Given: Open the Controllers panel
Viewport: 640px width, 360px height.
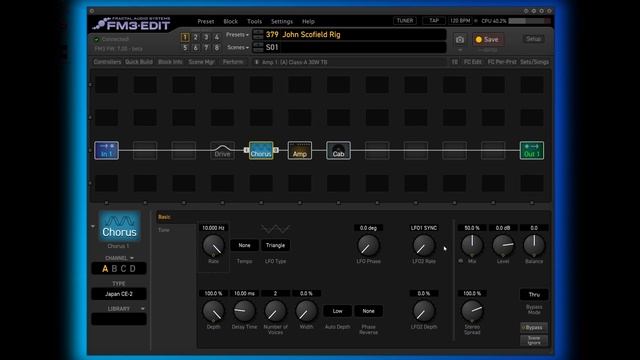Looking at the screenshot, I should (x=107, y=62).
